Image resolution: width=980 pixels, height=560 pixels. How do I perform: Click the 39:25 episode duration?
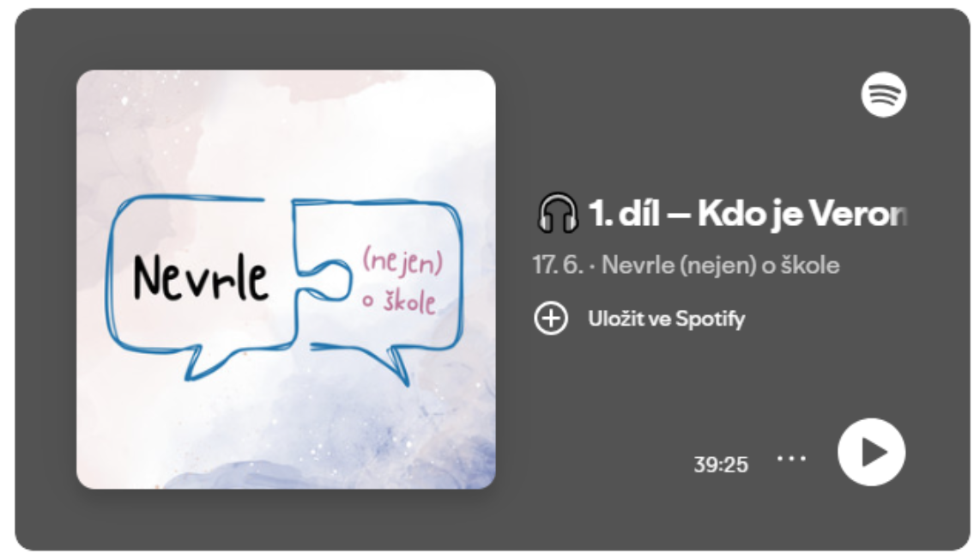point(721,465)
